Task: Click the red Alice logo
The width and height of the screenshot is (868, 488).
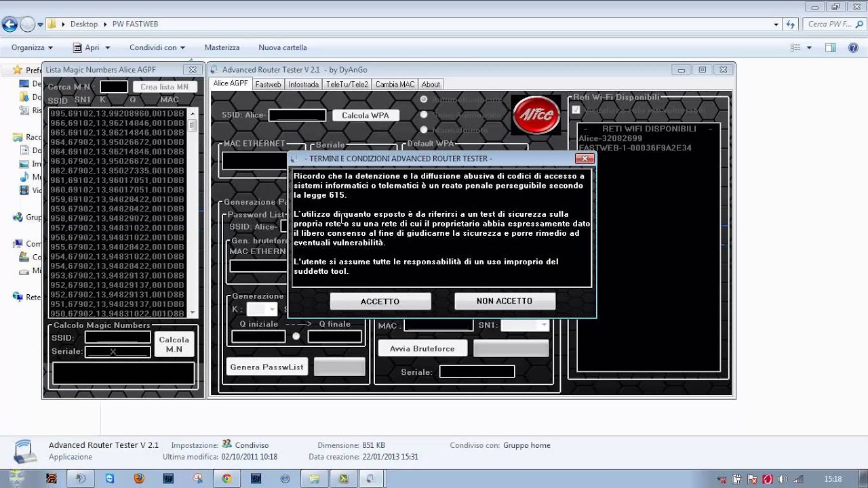Action: (x=536, y=115)
